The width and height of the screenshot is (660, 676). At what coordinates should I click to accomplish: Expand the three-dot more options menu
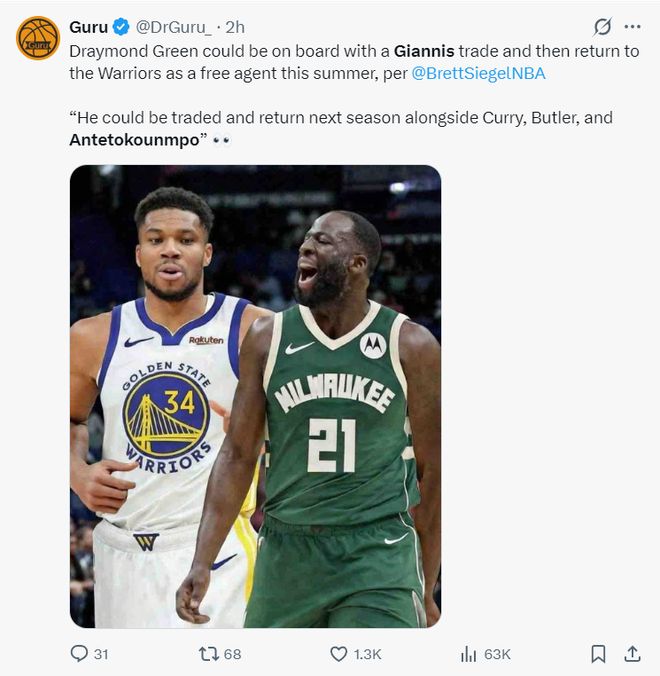[632, 27]
